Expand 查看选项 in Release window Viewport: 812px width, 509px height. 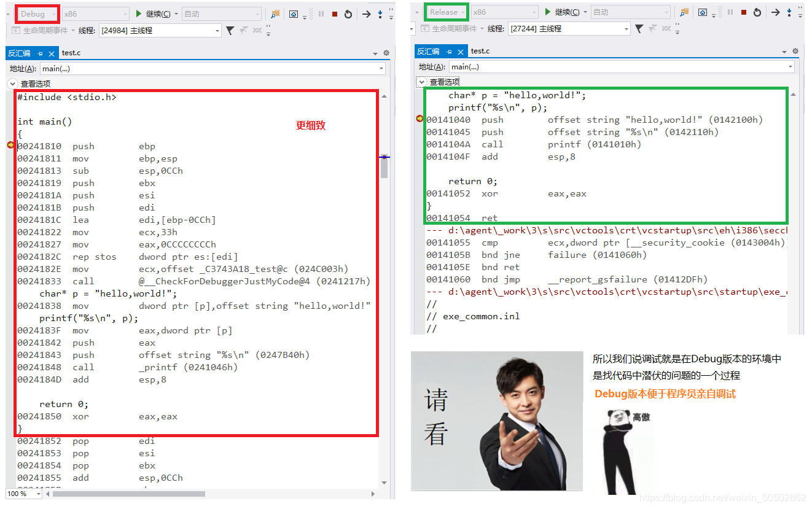point(422,81)
